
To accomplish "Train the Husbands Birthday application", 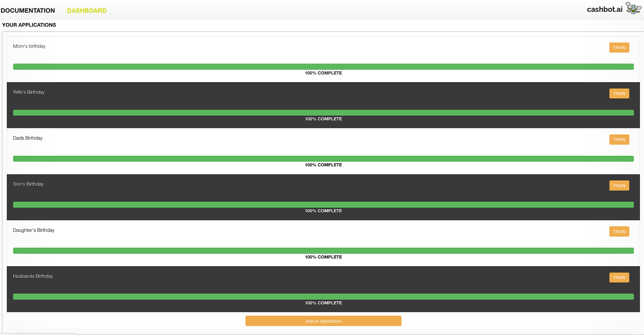I will (x=619, y=277).
